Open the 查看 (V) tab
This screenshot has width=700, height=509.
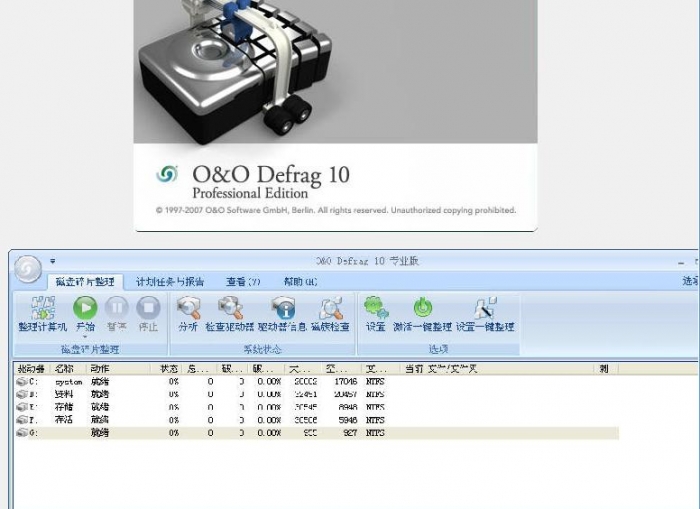[x=243, y=282]
